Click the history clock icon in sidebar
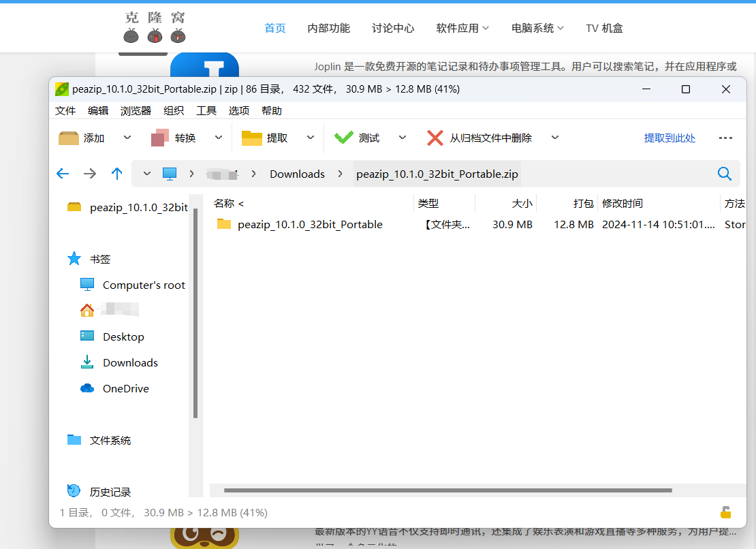 [x=74, y=490]
